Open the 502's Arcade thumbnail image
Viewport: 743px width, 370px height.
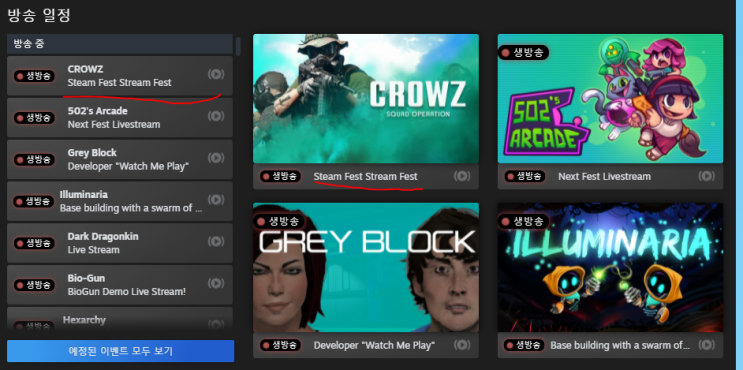click(x=610, y=99)
